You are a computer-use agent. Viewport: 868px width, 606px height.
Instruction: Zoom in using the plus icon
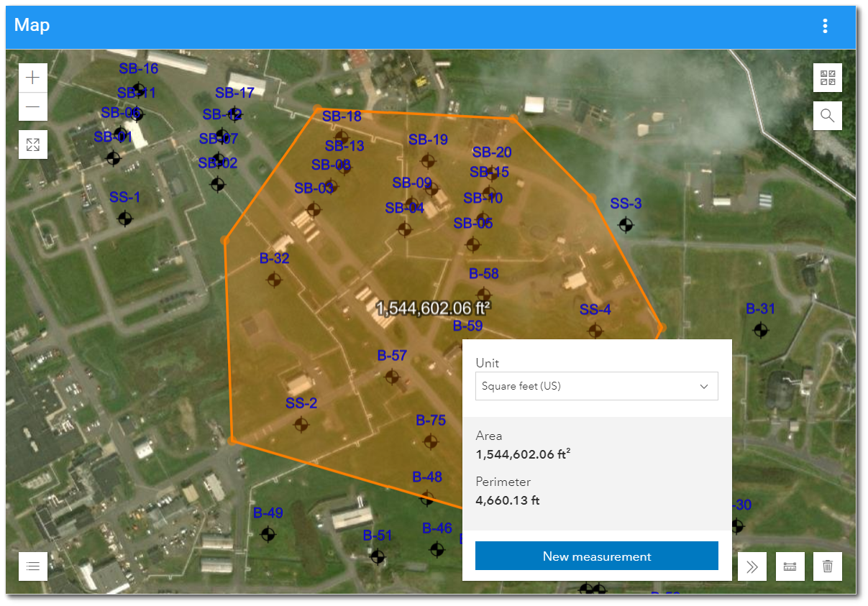(x=32, y=77)
